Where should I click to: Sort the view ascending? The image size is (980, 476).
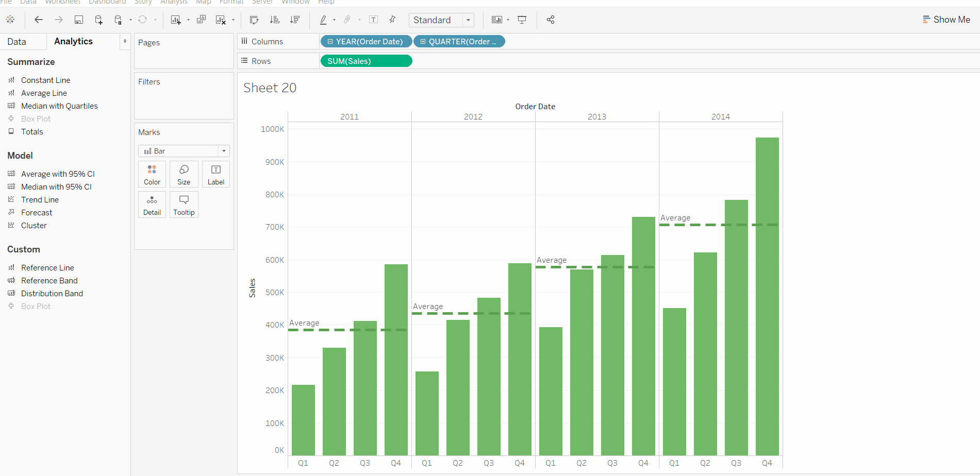pyautogui.click(x=275, y=20)
